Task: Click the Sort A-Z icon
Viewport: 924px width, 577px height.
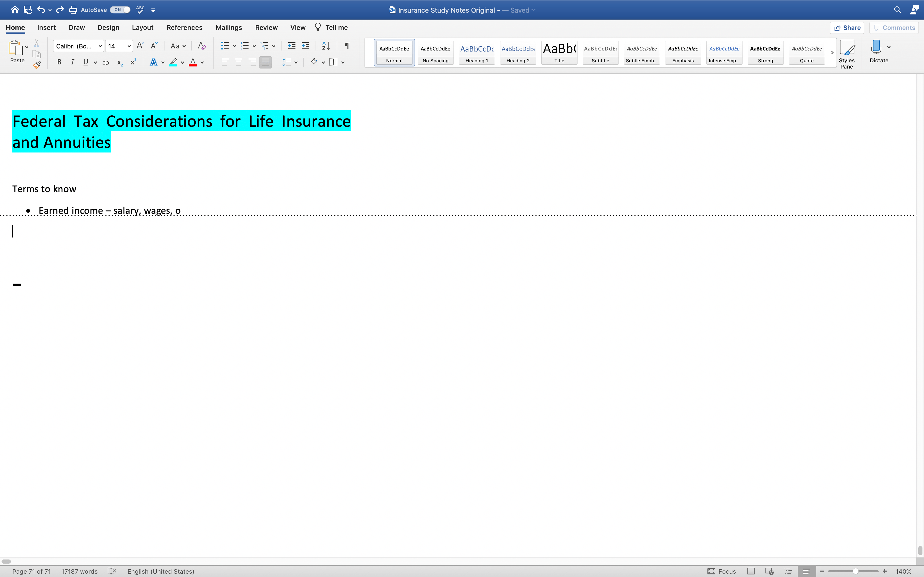Action: [x=326, y=46]
